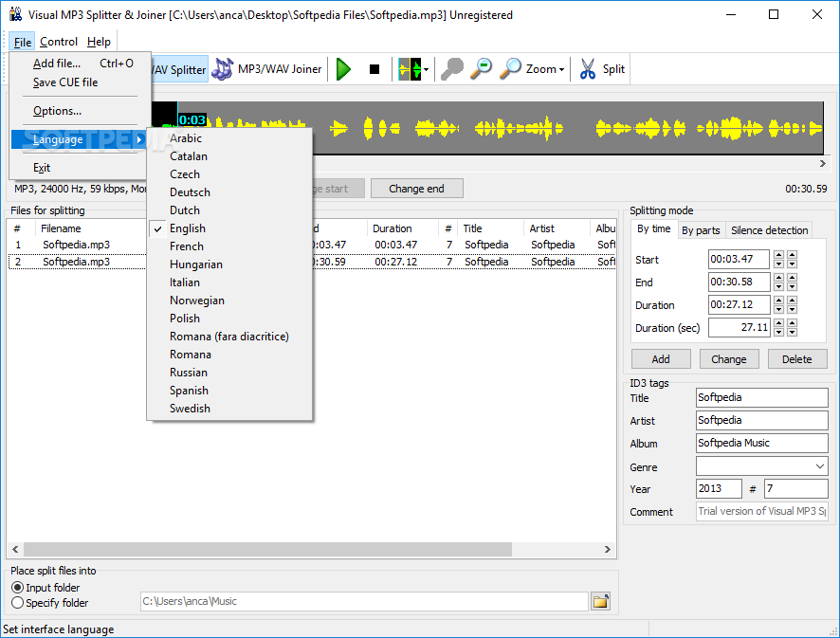Click the Duration (sec) field
This screenshot has width=840, height=638.
point(739,327)
